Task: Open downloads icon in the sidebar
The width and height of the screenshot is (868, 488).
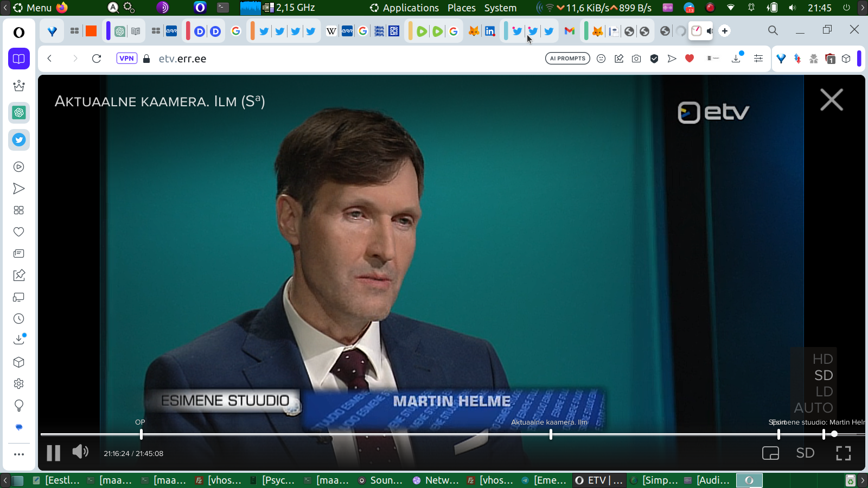Action: (x=19, y=339)
